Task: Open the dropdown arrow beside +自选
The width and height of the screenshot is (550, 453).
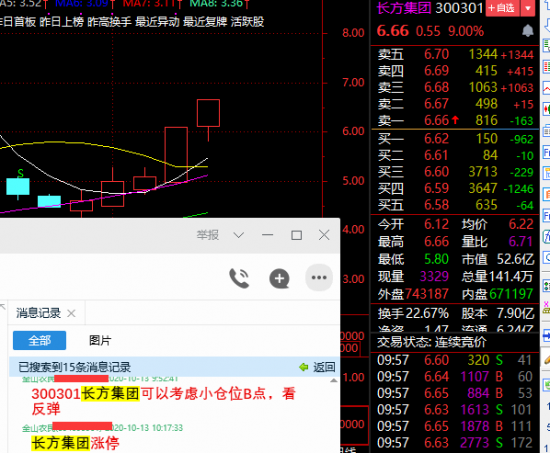Action: click(x=528, y=8)
